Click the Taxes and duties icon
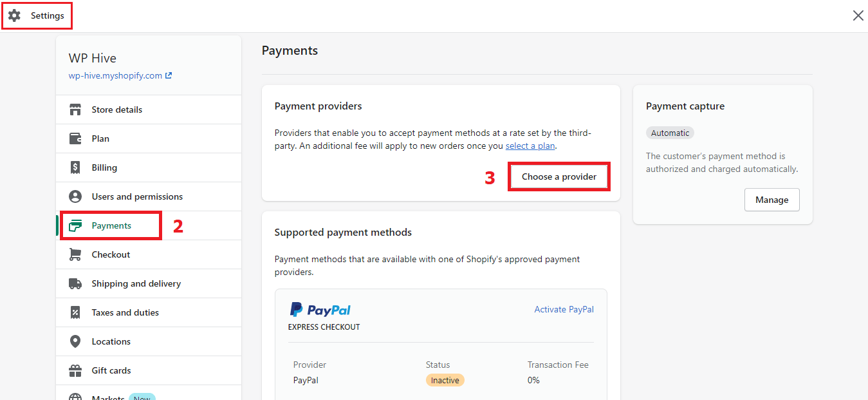 pyautogui.click(x=75, y=312)
